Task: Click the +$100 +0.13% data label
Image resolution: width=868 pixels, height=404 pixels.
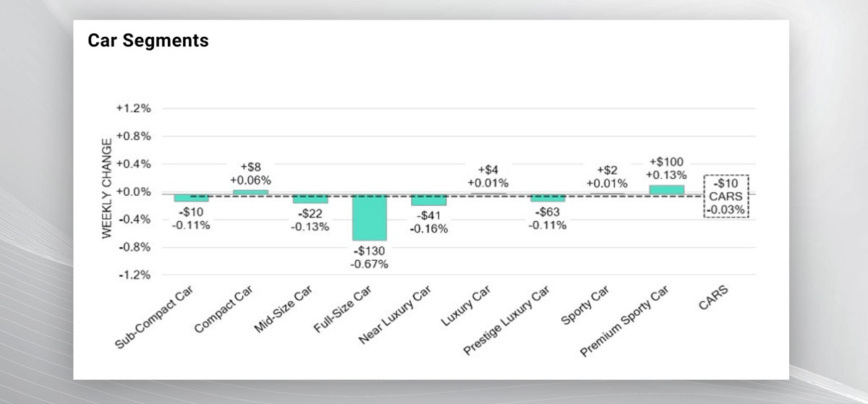Action: pyautogui.click(x=666, y=168)
